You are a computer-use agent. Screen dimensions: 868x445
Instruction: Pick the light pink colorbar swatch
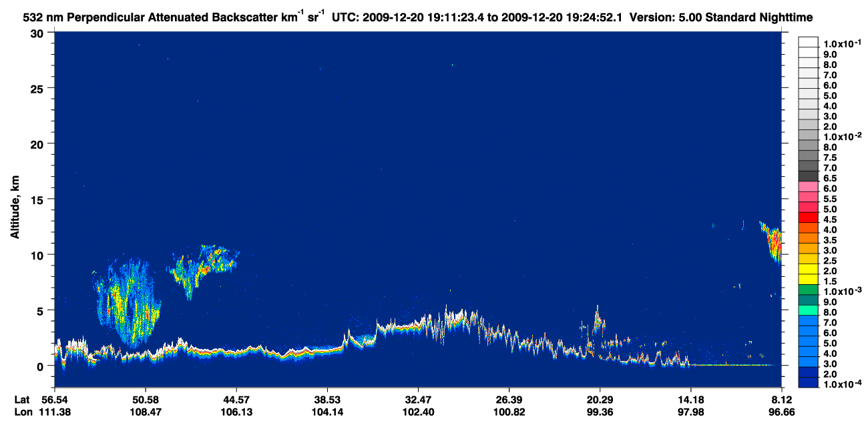click(808, 187)
